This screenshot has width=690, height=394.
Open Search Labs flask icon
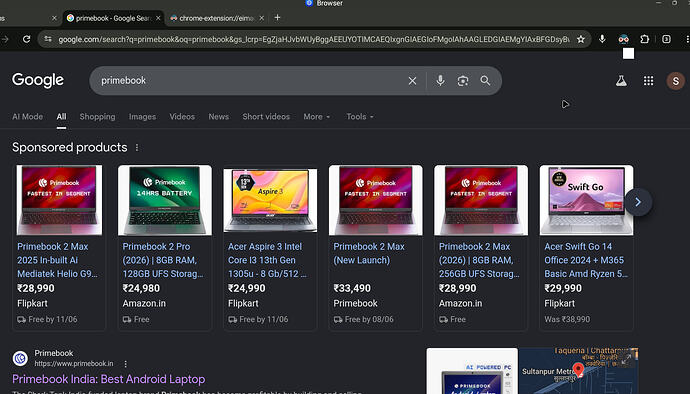621,81
